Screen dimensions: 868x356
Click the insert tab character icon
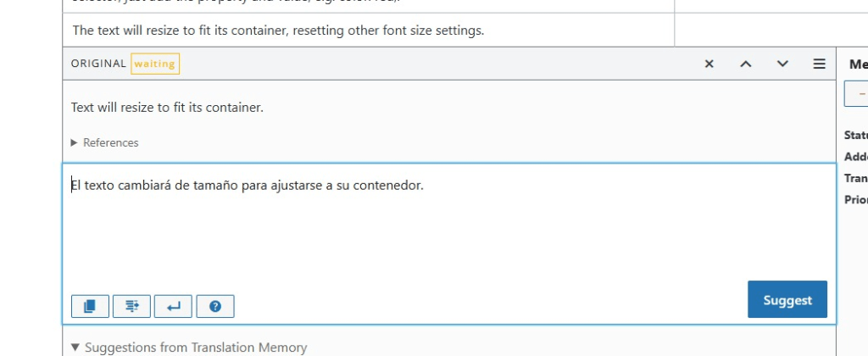[x=131, y=306]
